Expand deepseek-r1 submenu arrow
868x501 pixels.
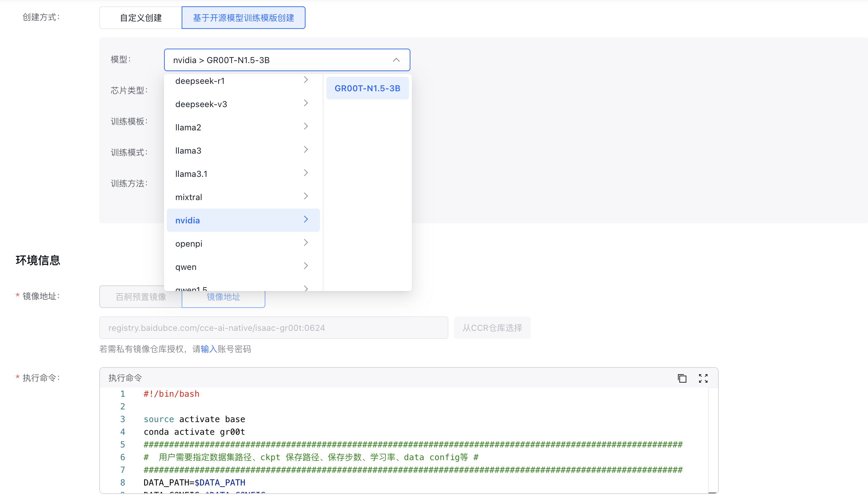[306, 80]
